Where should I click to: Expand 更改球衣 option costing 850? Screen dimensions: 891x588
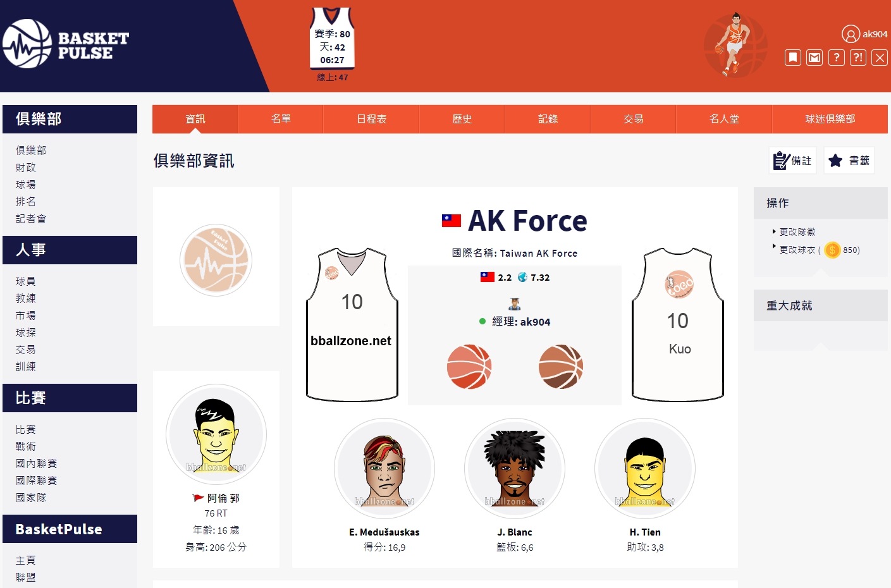point(816,250)
